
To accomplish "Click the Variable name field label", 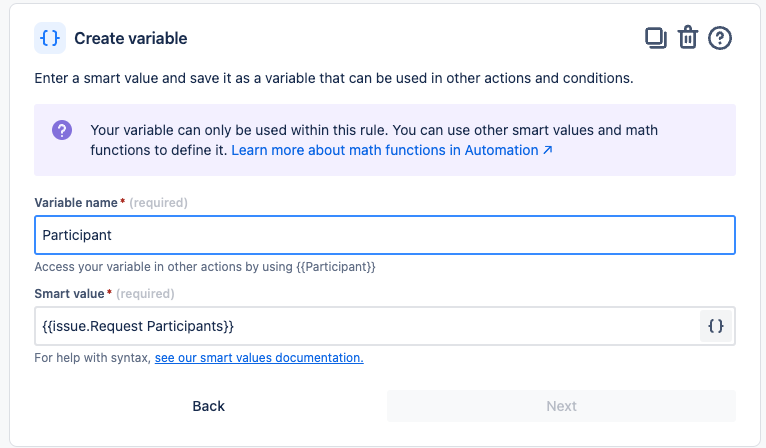I will (76, 203).
